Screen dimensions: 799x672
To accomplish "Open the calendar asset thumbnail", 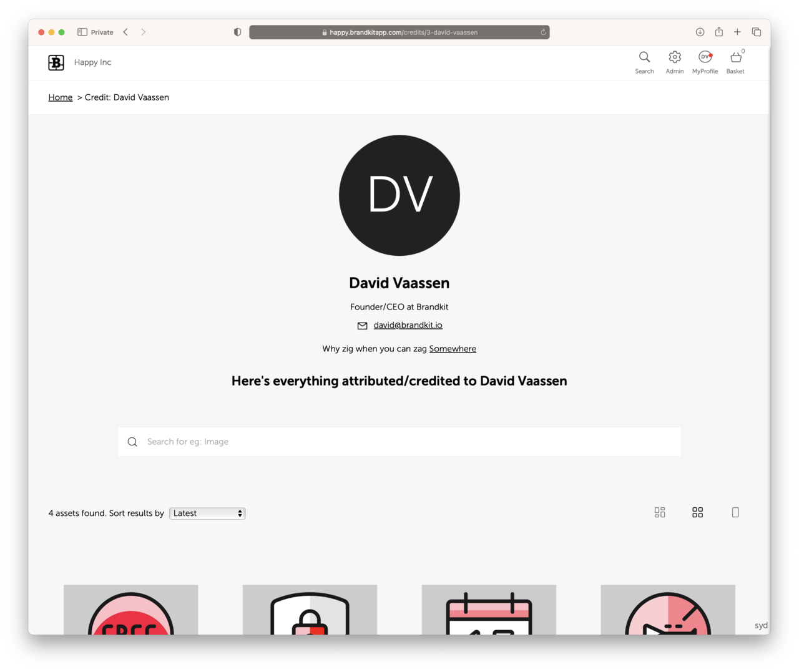I will [x=489, y=610].
